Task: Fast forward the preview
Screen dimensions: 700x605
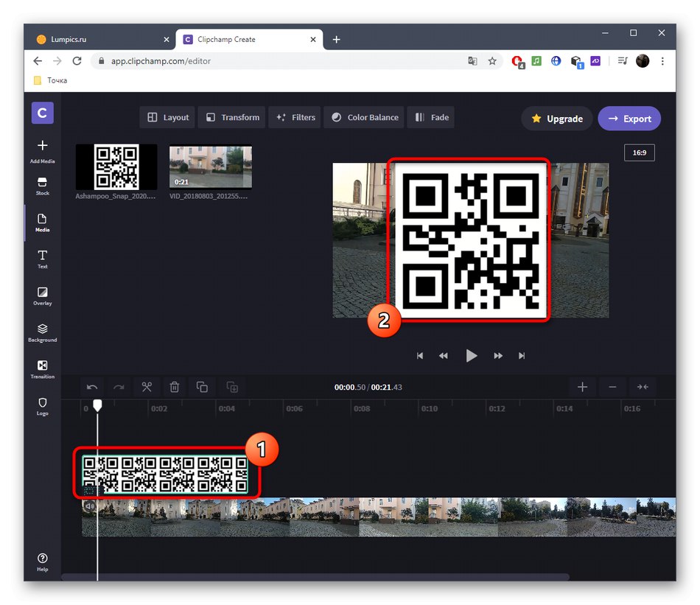Action: point(498,356)
